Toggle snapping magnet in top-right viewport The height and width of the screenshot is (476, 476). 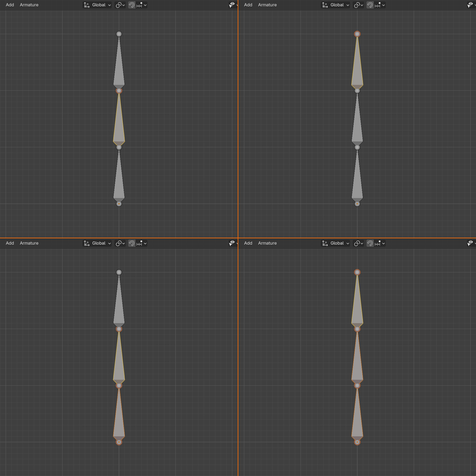point(370,5)
